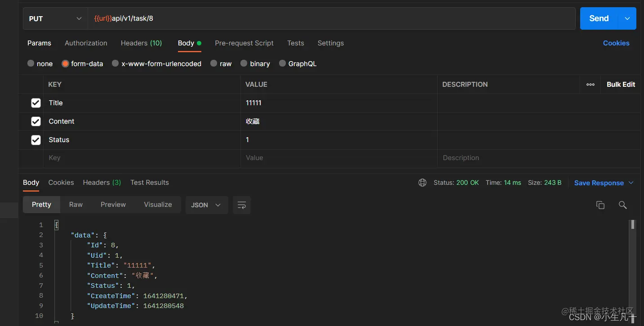The height and width of the screenshot is (326, 644).
Task: Select the request Body tab
Action: tap(189, 43)
